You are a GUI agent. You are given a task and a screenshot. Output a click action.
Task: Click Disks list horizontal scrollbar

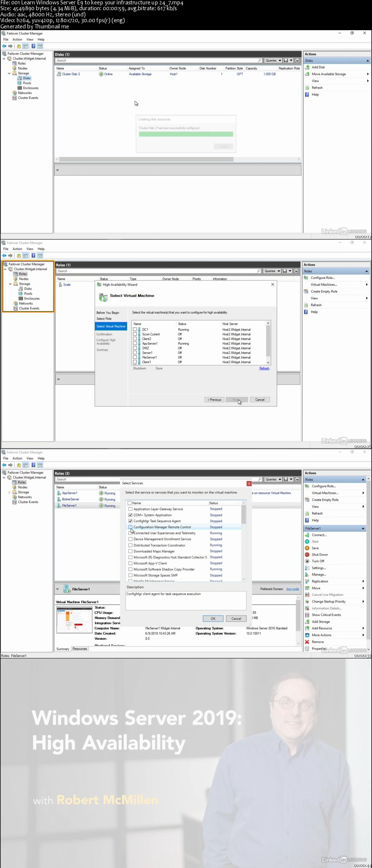pyautogui.click(x=146, y=159)
